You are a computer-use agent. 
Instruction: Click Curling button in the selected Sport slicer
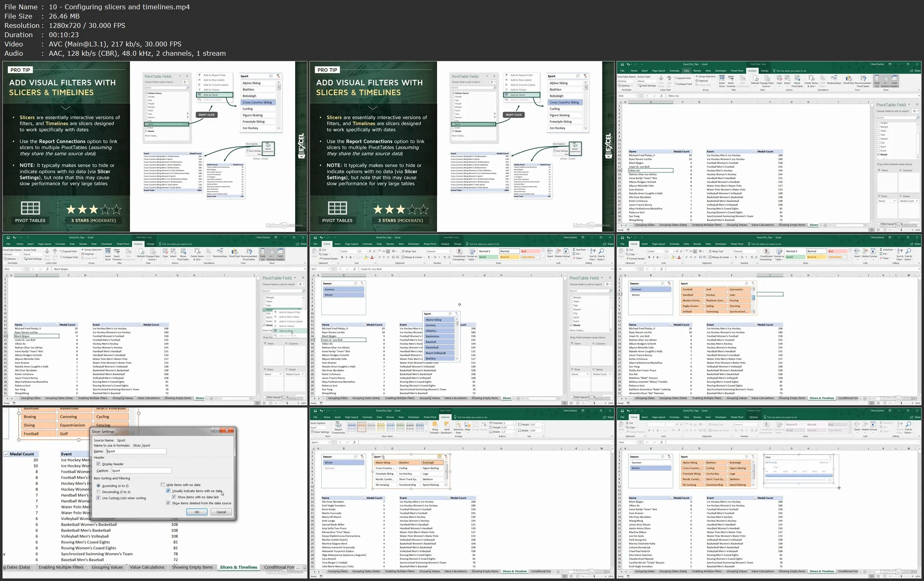[409, 468]
